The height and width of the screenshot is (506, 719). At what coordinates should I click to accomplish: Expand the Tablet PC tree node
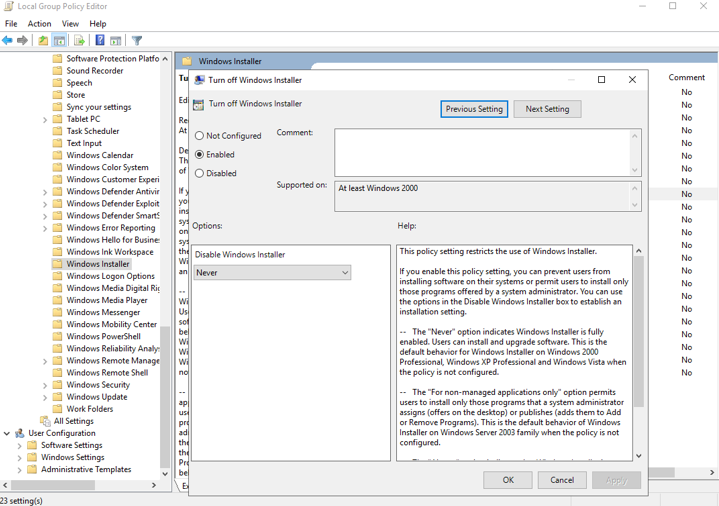45,120
